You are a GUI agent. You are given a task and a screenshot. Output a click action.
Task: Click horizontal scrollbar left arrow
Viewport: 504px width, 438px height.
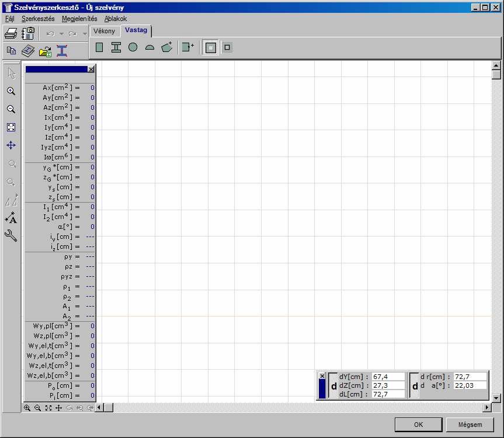[x=100, y=408]
